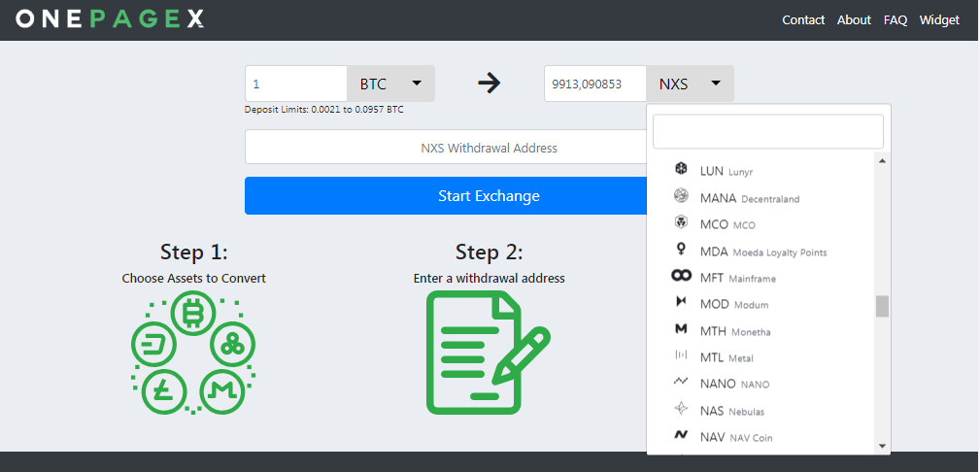The image size is (980, 472).
Task: Click the NAS Nebulas star icon
Action: (x=681, y=409)
